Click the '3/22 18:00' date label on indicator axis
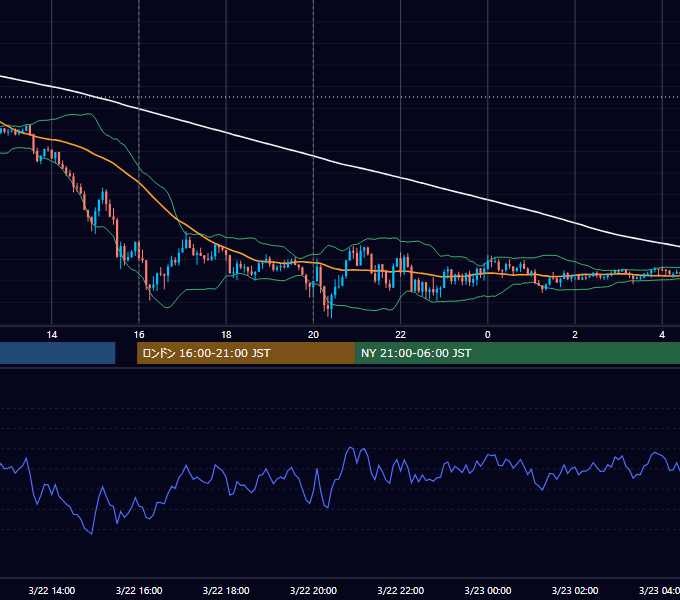 pyautogui.click(x=226, y=590)
